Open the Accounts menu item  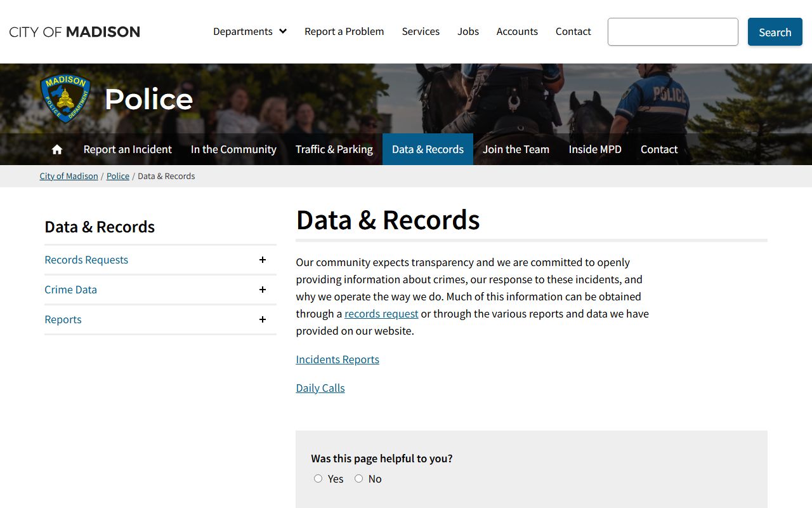pyautogui.click(x=517, y=31)
